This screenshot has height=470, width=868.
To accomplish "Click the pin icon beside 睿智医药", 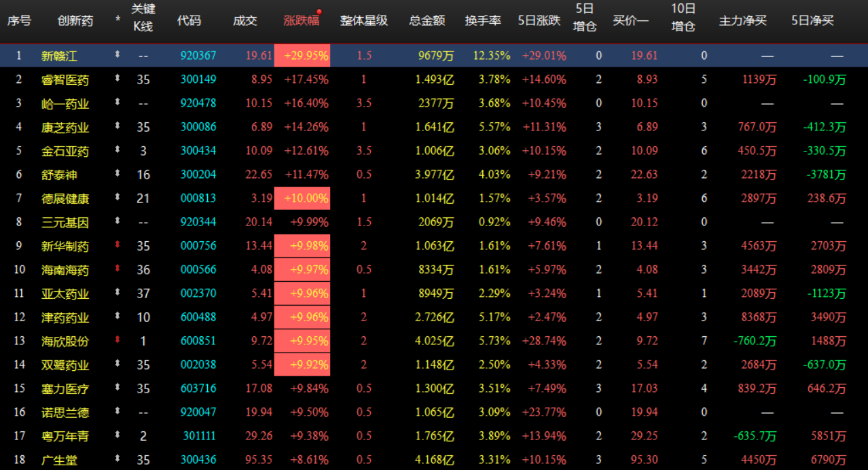I will coord(117,79).
